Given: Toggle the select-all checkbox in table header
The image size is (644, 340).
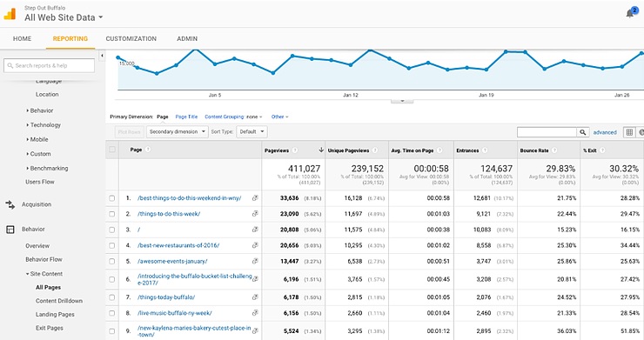Looking at the screenshot, I should click(x=112, y=150).
